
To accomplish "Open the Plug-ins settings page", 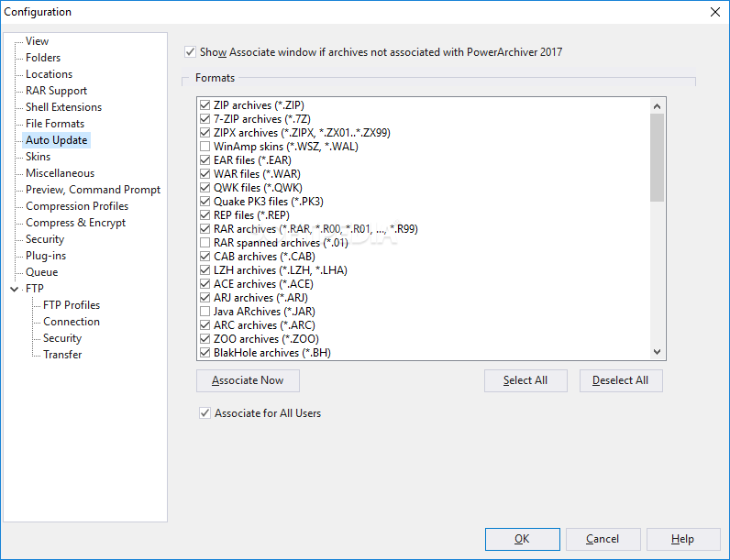I will click(46, 256).
